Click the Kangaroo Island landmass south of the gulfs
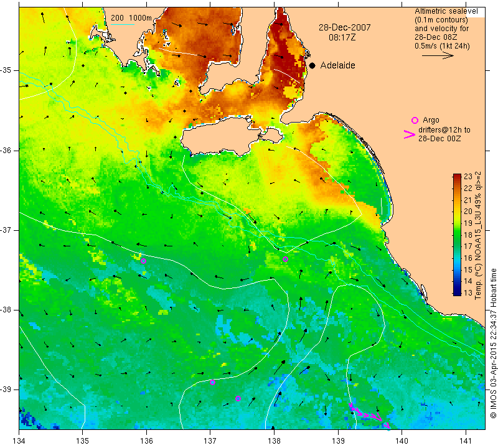This screenshot has height=448, width=498. (x=219, y=136)
